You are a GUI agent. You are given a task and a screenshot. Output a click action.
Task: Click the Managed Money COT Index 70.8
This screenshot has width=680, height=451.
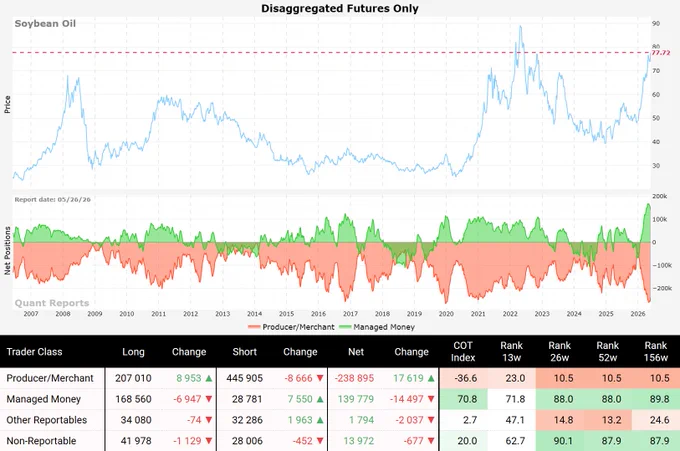coord(467,399)
